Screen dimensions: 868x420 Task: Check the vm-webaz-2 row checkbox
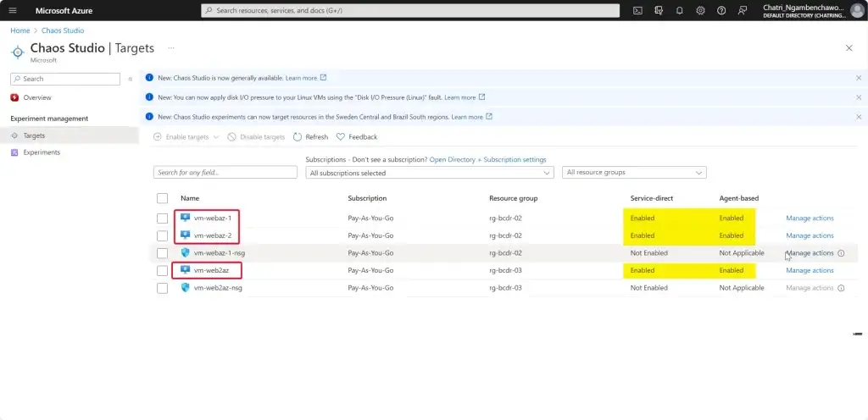pyautogui.click(x=162, y=236)
